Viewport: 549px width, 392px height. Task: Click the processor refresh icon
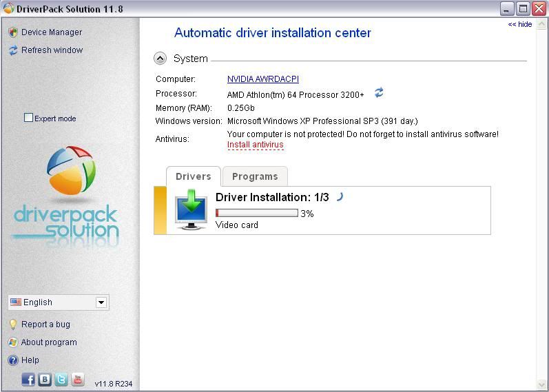pyautogui.click(x=379, y=93)
